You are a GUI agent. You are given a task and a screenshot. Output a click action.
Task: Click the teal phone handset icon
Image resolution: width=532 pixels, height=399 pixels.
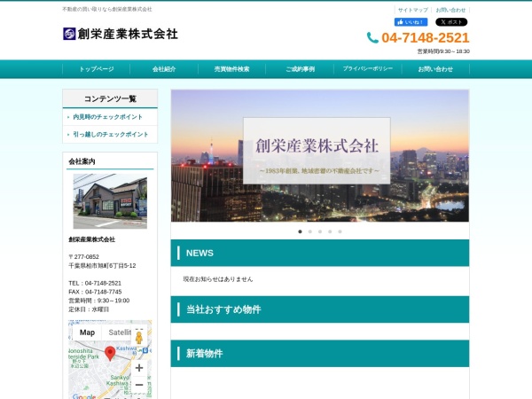[372, 37]
